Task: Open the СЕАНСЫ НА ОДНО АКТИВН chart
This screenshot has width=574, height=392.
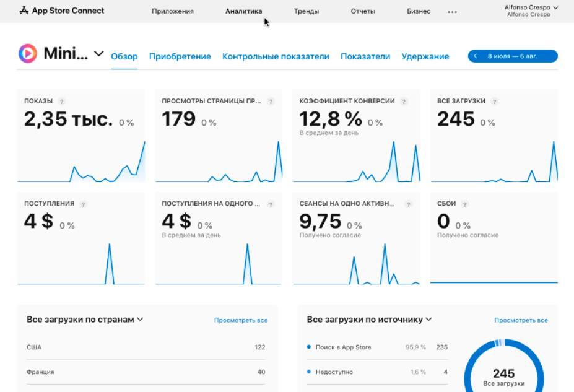Action: tap(357, 264)
